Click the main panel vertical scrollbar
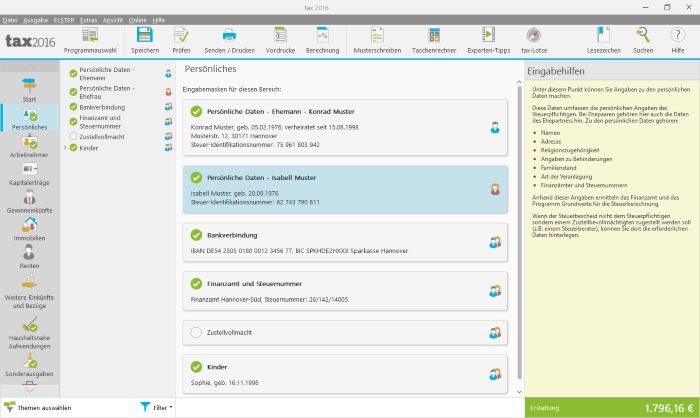 [x=519, y=232]
